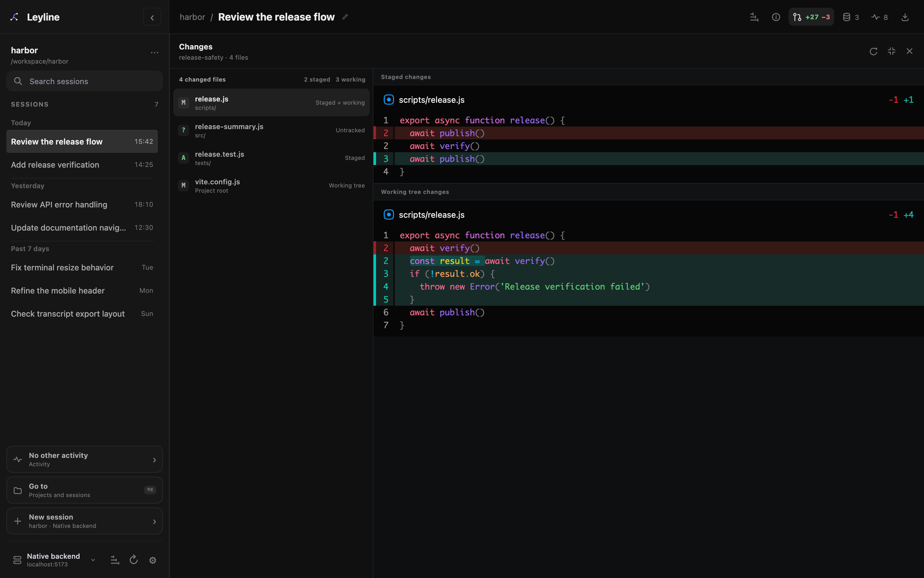
Task: Expand the No other activity card
Action: pos(85,459)
